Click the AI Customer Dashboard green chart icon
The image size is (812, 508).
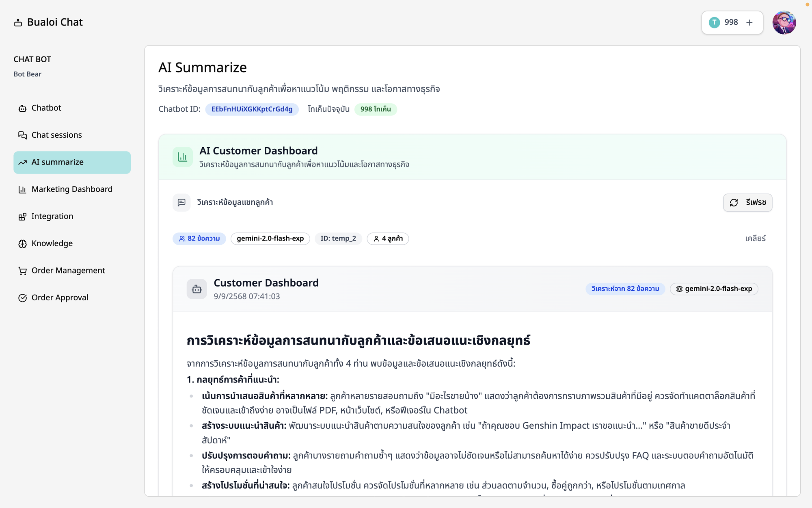point(183,156)
